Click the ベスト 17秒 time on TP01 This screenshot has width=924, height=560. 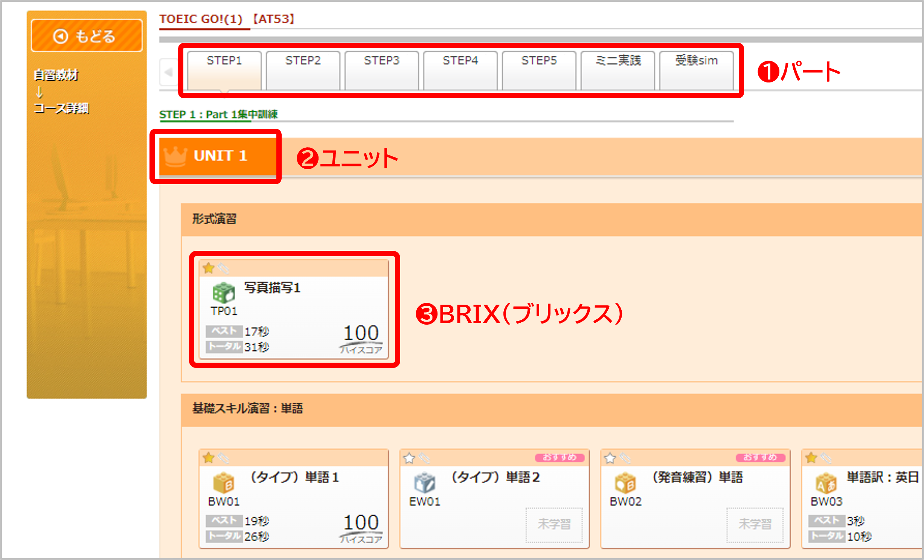pyautogui.click(x=238, y=331)
